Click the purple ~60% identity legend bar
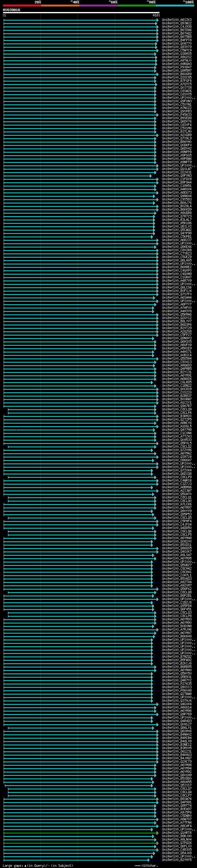This screenshot has width=197, height=868. 98,6
